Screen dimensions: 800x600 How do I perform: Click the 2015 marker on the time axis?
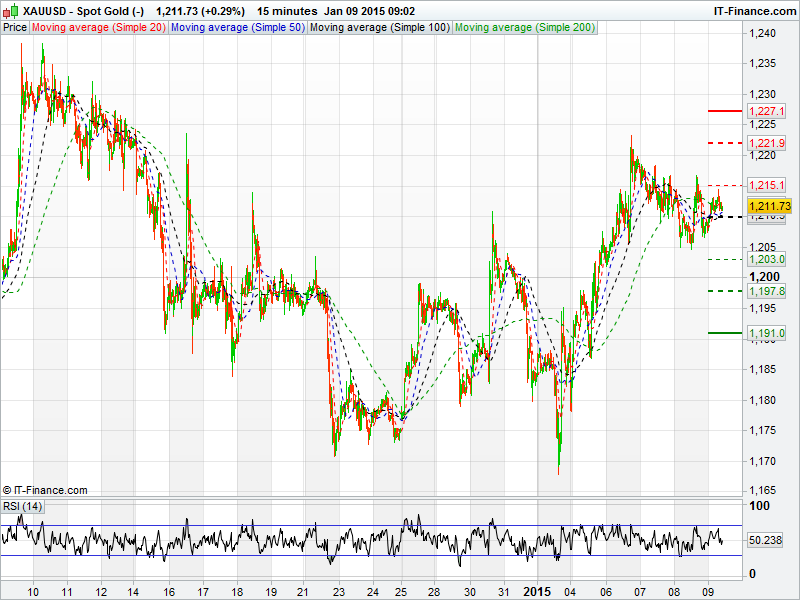tap(539, 590)
